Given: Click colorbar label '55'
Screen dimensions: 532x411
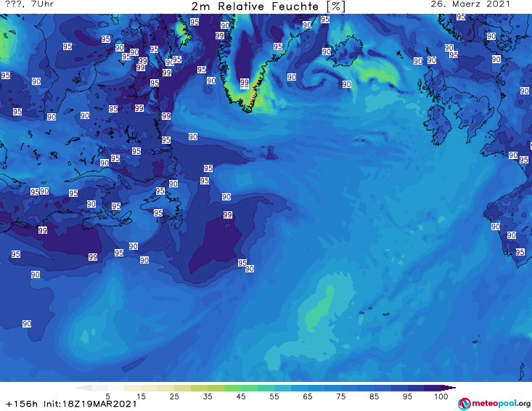Looking at the screenshot, I should [x=274, y=396].
